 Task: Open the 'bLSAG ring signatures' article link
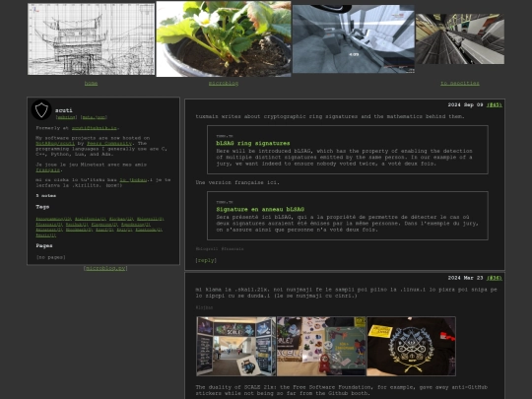click(x=253, y=143)
